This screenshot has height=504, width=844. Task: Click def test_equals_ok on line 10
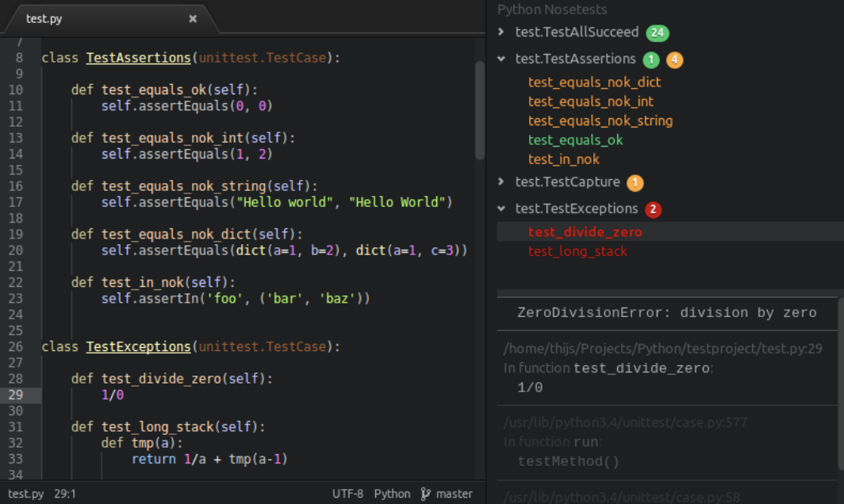(165, 90)
